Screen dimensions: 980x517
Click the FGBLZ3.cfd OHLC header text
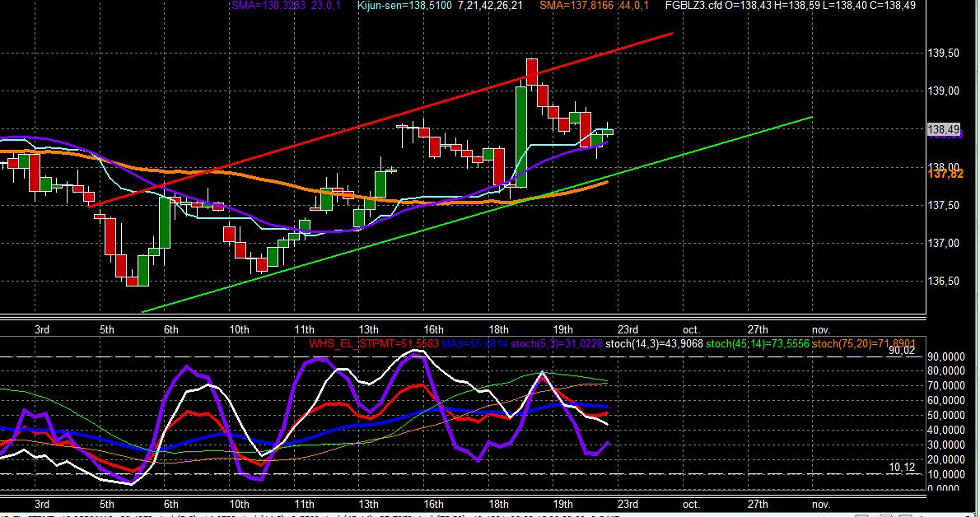pos(790,6)
